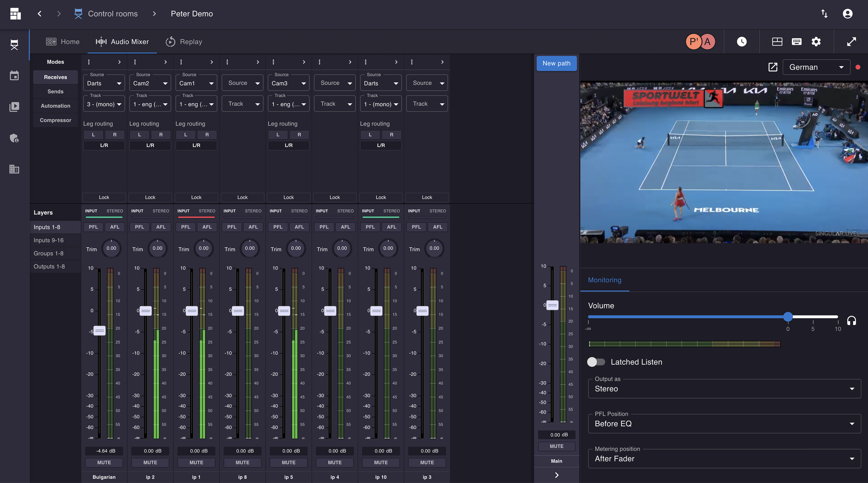Enter fullscreen with the expand arrows icon
This screenshot has width=868, height=483.
[x=851, y=42]
